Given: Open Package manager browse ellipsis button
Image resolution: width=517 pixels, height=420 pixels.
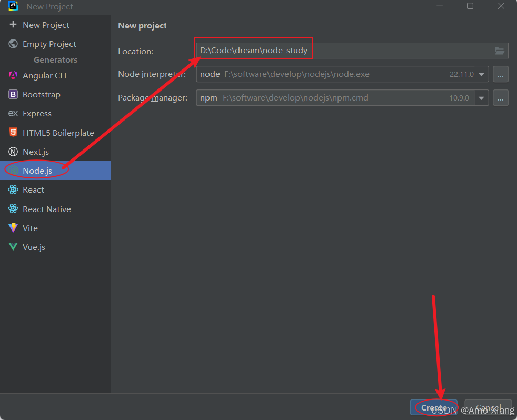Looking at the screenshot, I should [501, 98].
